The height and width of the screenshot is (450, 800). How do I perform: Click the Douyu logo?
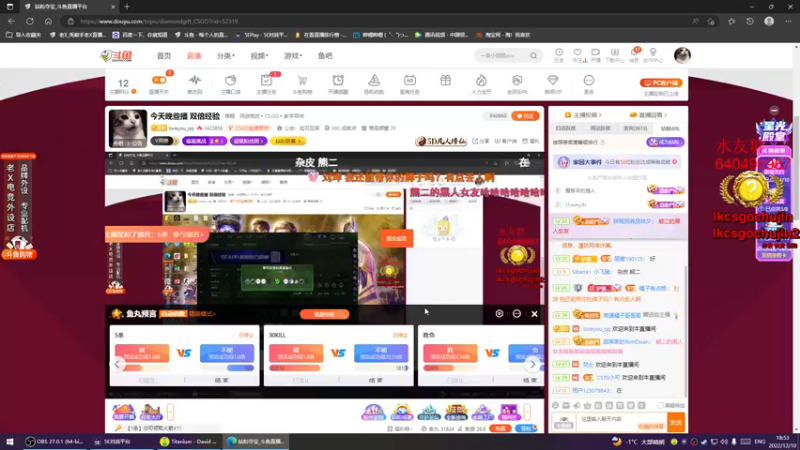pyautogui.click(x=116, y=56)
